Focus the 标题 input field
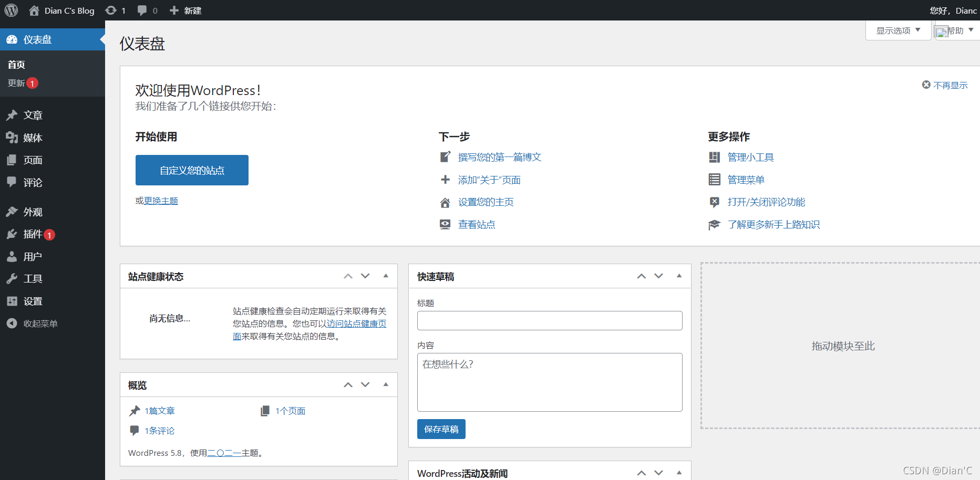 click(x=550, y=320)
